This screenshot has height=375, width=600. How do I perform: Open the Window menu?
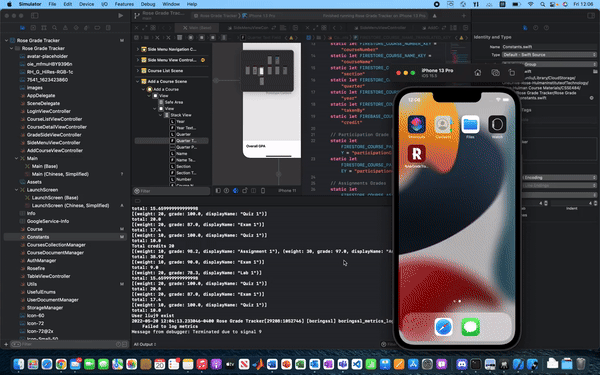[x=171, y=4]
